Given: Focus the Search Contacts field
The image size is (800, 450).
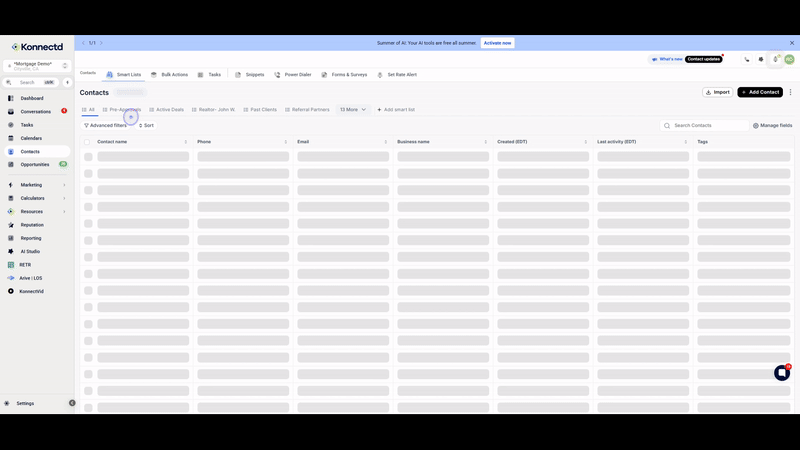Looking at the screenshot, I should coord(704,126).
